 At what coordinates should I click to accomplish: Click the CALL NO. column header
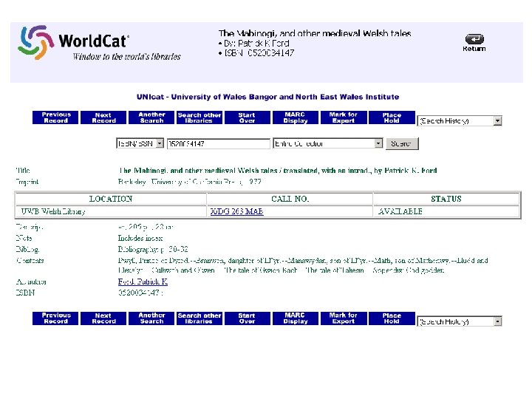coord(290,199)
